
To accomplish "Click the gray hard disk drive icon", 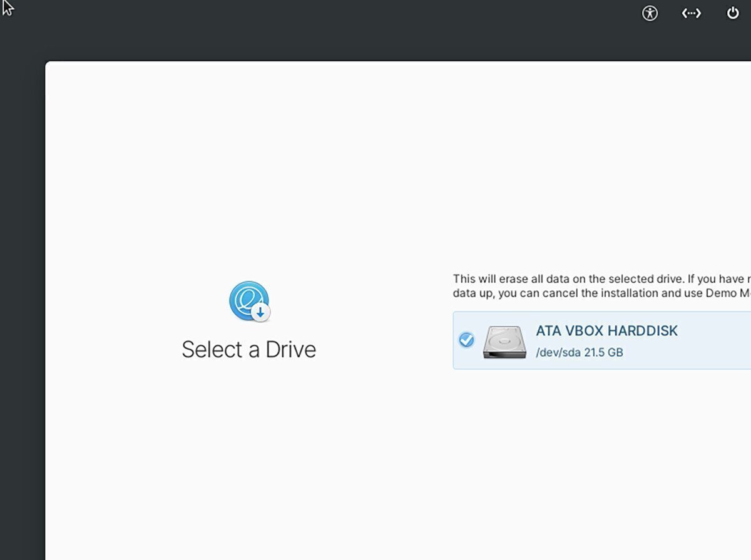I will [504, 342].
